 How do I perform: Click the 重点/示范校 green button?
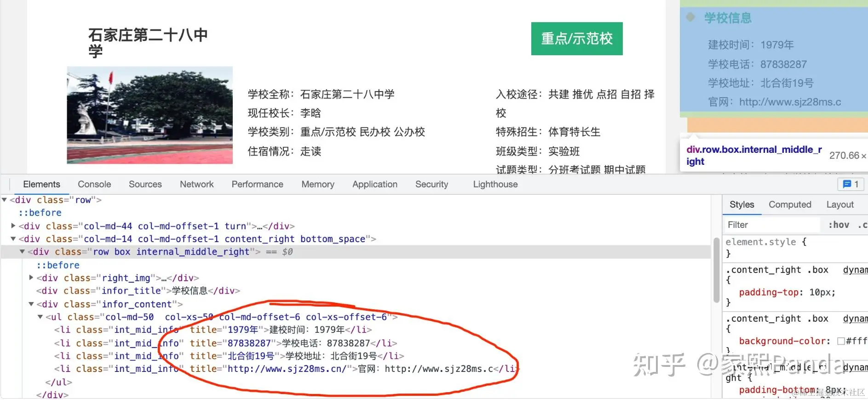577,39
